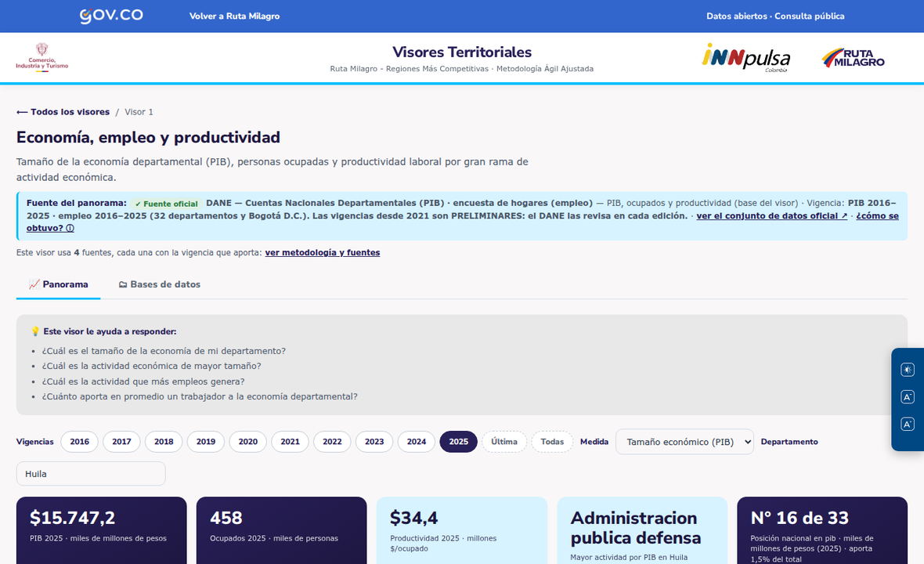The height and width of the screenshot is (564, 924).
Task: Open Datos abiertos · Consulta pública
Action: click(775, 16)
